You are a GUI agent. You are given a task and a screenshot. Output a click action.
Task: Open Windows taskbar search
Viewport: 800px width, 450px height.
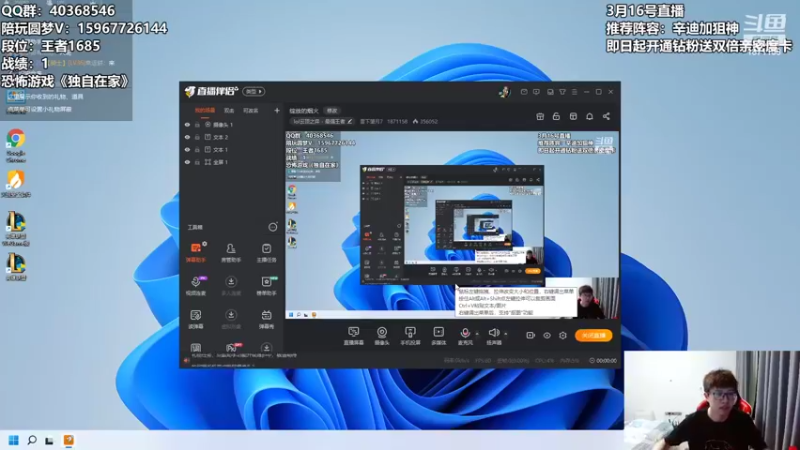click(x=32, y=440)
